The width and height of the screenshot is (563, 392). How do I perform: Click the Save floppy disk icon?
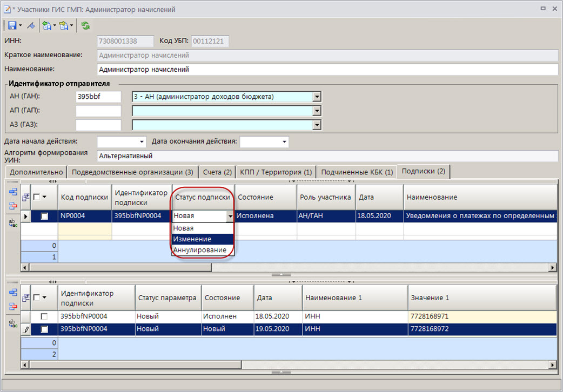(x=11, y=25)
